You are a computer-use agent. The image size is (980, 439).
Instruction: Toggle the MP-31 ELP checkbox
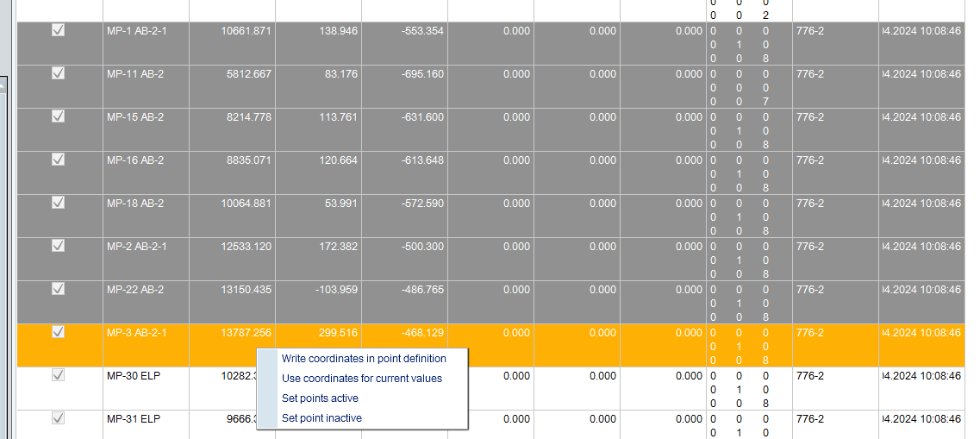click(59, 418)
